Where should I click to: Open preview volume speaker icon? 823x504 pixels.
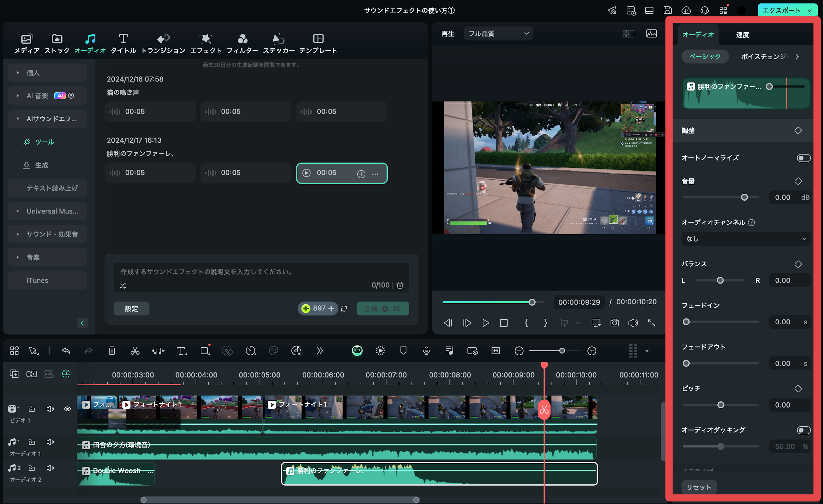point(633,323)
